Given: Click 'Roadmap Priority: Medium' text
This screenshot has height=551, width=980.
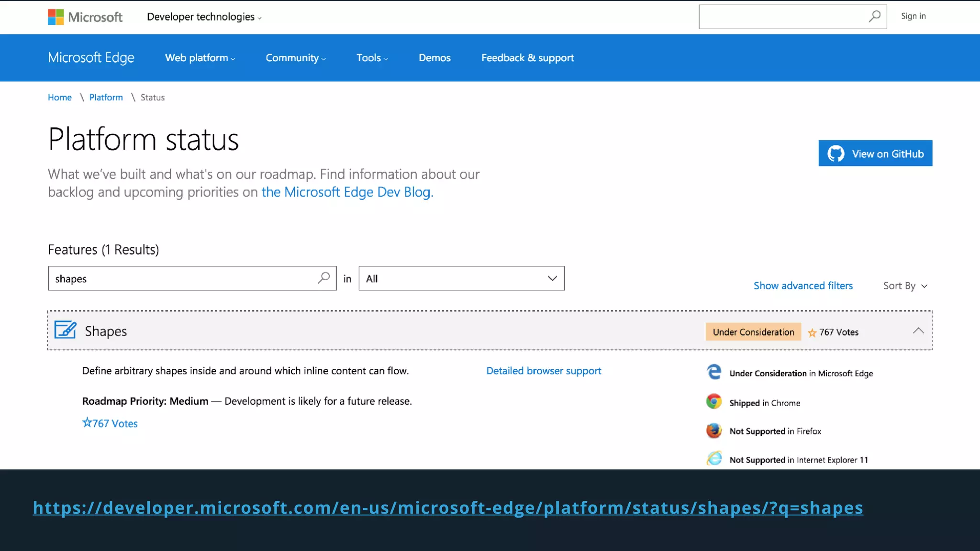Looking at the screenshot, I should [145, 401].
